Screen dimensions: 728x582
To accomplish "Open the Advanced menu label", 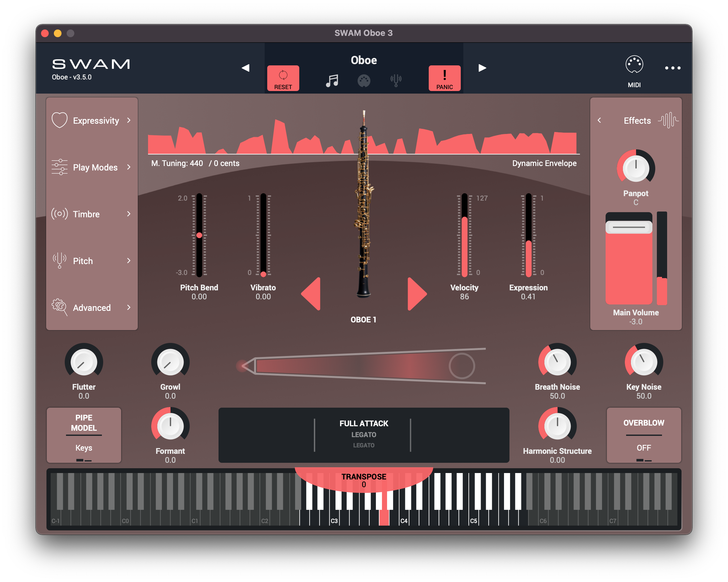I will click(x=92, y=307).
